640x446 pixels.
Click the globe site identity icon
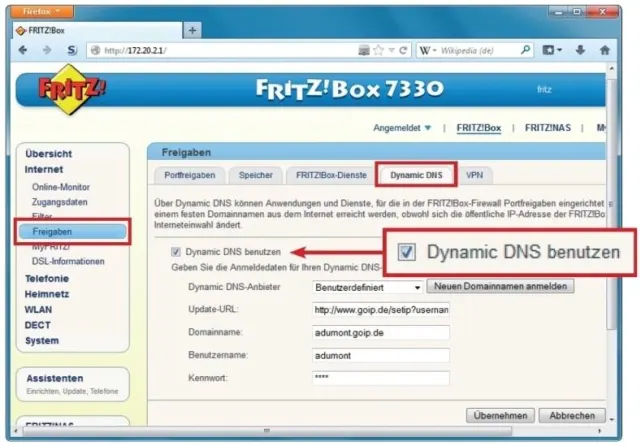[x=96, y=50]
